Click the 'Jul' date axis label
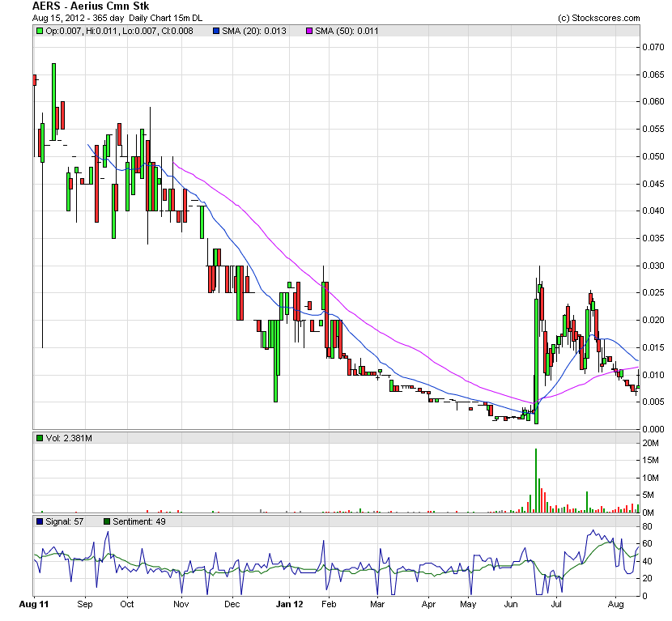This screenshot has height=621, width=672. [x=556, y=604]
